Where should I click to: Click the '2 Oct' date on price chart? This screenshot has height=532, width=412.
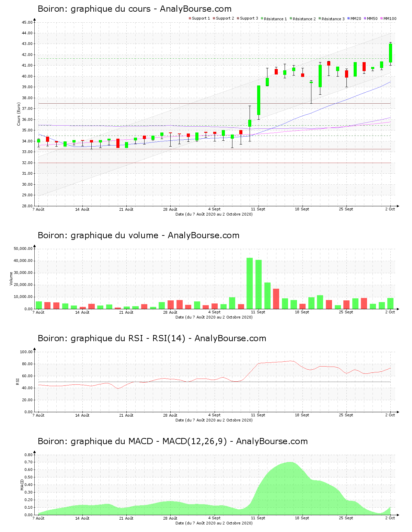[x=390, y=209]
